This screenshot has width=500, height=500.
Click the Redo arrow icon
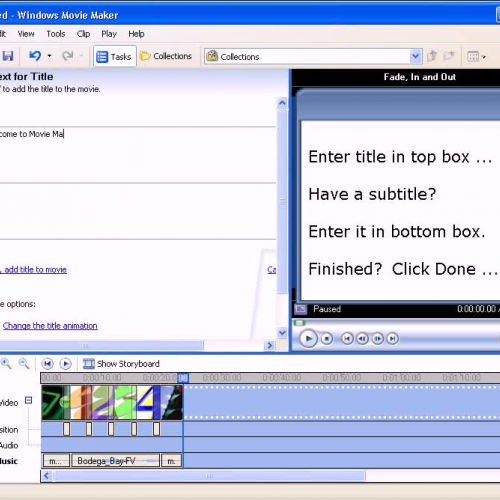(x=68, y=56)
